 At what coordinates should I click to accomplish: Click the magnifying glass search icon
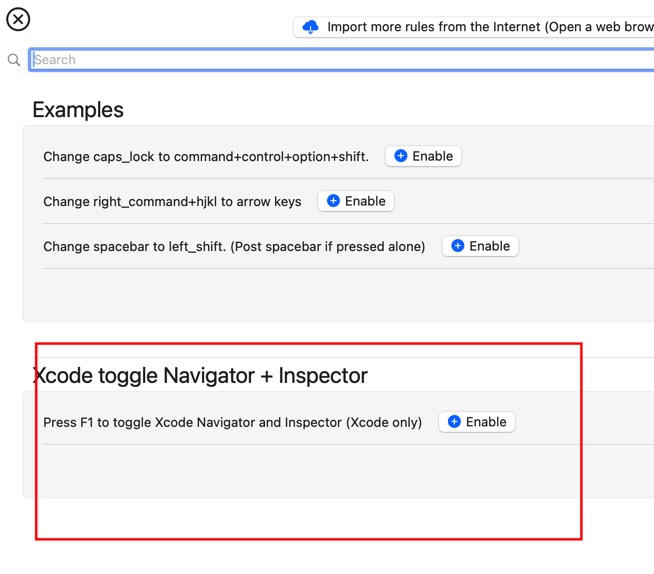click(x=14, y=60)
